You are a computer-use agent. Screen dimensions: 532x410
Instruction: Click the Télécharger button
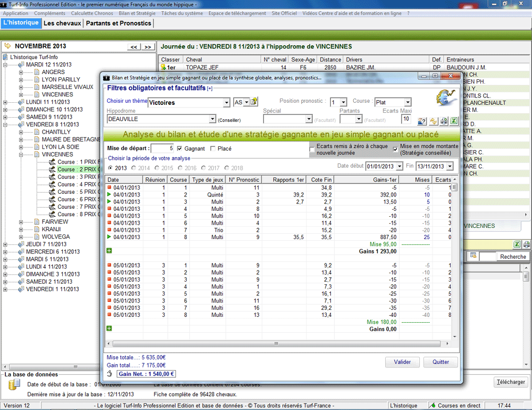point(511,382)
